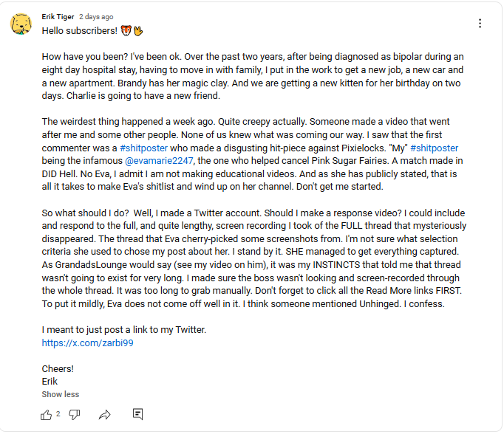Click Erik Tiger's bear avatar image
The height and width of the screenshot is (437, 504).
21,24
